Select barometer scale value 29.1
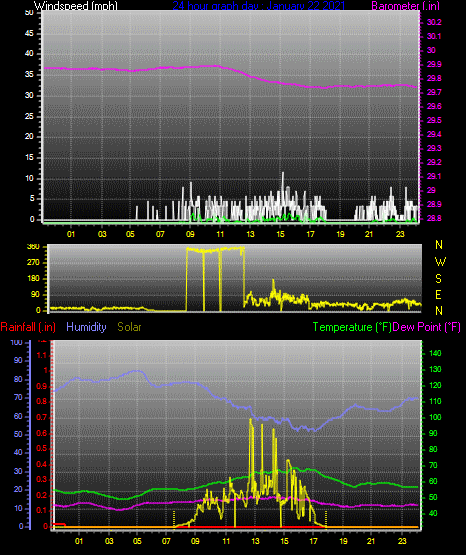Image resolution: width=466 pixels, height=555 pixels. point(434,176)
